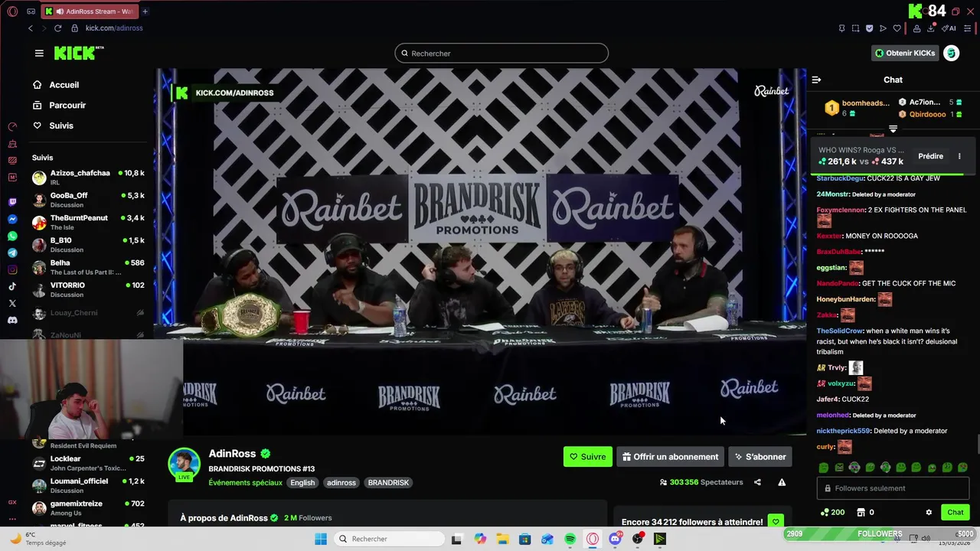Open Discord from the taskbar
Image resolution: width=980 pixels, height=551 pixels.
tap(615, 539)
